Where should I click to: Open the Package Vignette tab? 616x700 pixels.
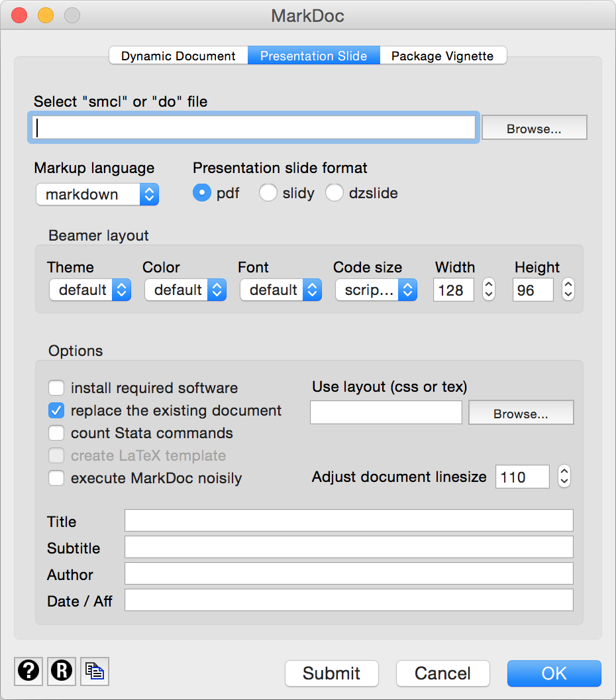click(442, 56)
